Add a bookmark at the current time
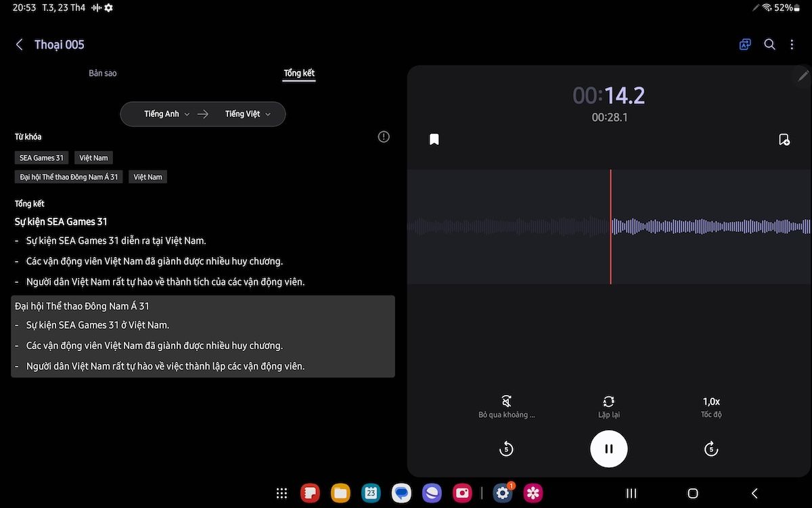This screenshot has width=812, height=508. click(784, 139)
